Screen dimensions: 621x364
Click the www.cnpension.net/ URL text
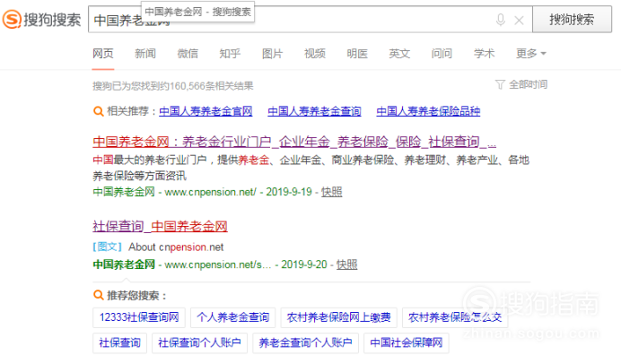(x=210, y=192)
